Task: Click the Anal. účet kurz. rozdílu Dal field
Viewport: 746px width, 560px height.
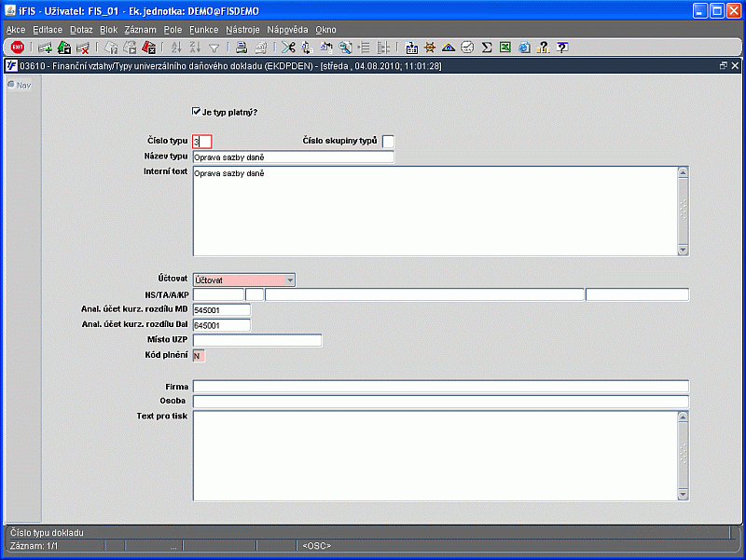Action: coord(221,325)
